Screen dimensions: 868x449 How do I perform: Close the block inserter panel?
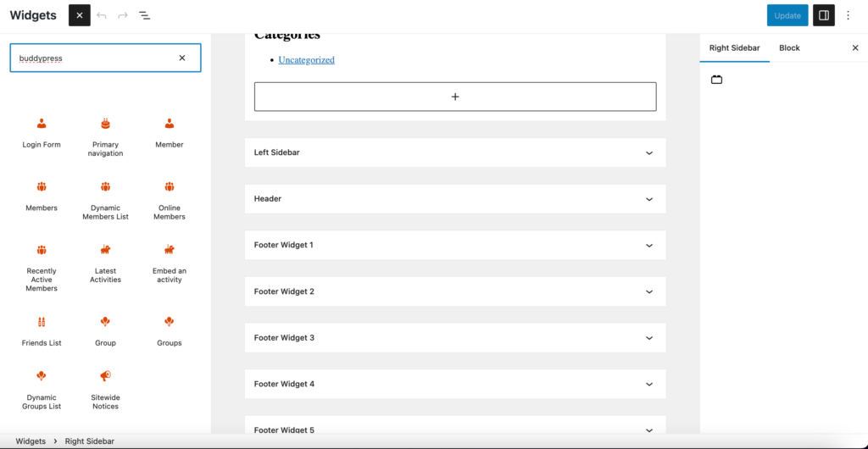pyautogui.click(x=79, y=15)
